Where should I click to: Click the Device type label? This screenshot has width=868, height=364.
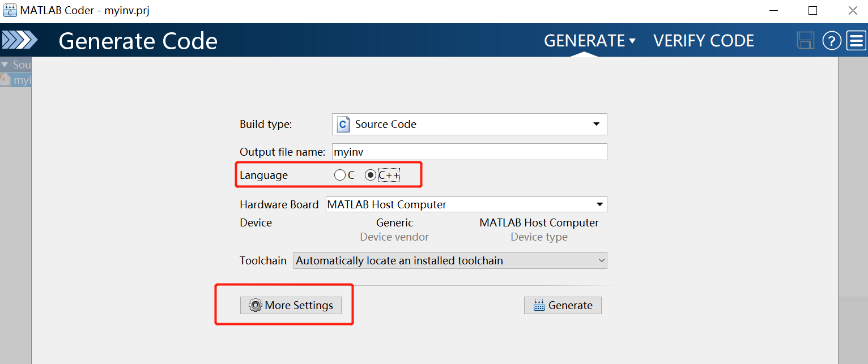[x=539, y=237]
